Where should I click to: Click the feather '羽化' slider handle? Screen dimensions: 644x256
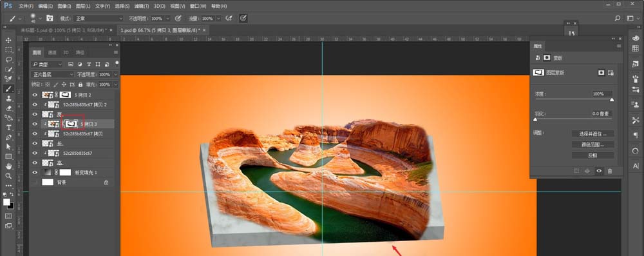(535, 119)
